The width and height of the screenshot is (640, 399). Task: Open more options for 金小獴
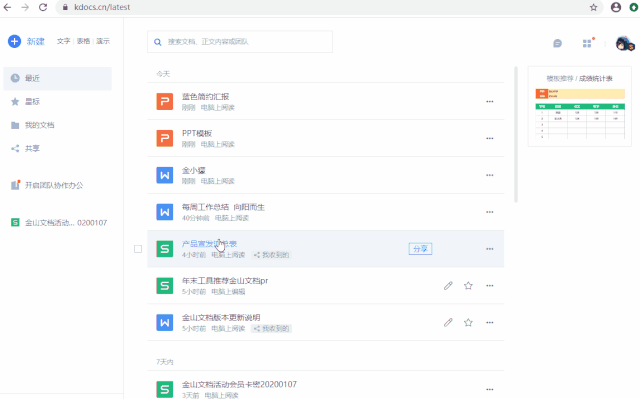[x=489, y=175]
